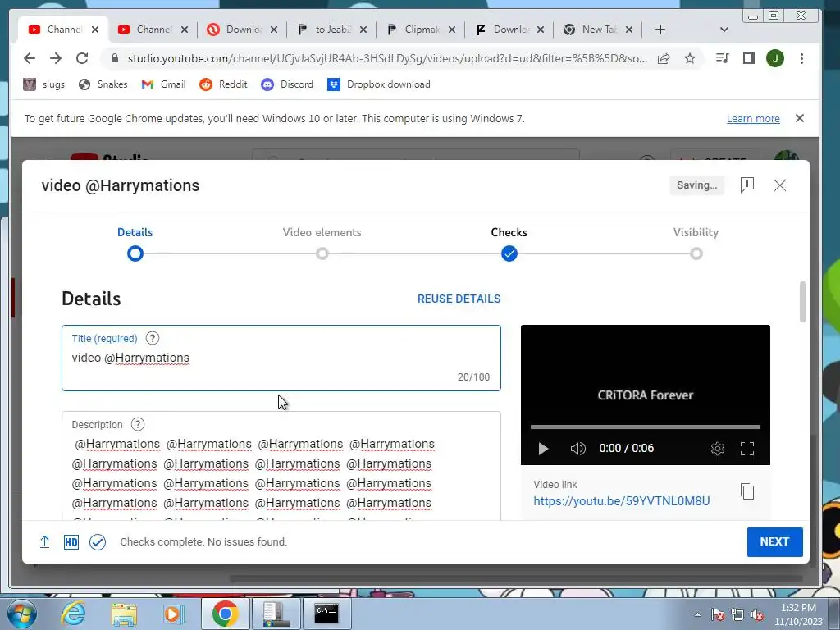Open Windows Media Player on taskbar

pyautogui.click(x=172, y=614)
